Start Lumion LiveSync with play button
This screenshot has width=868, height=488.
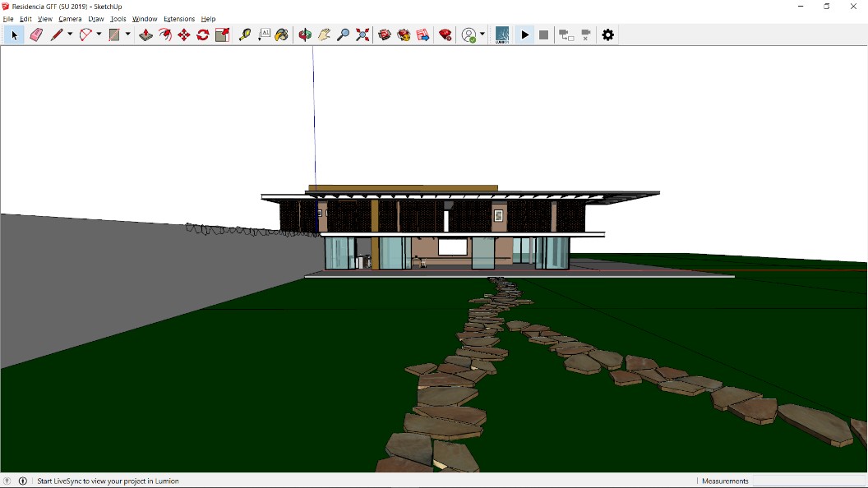[525, 35]
